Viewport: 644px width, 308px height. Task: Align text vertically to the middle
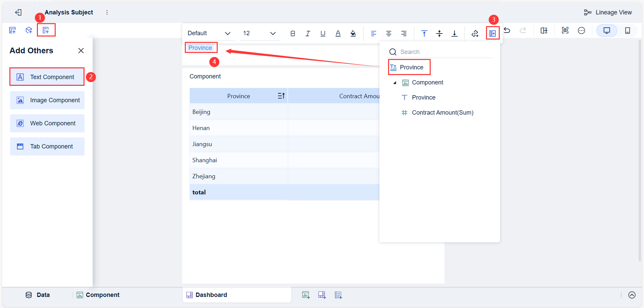point(439,33)
